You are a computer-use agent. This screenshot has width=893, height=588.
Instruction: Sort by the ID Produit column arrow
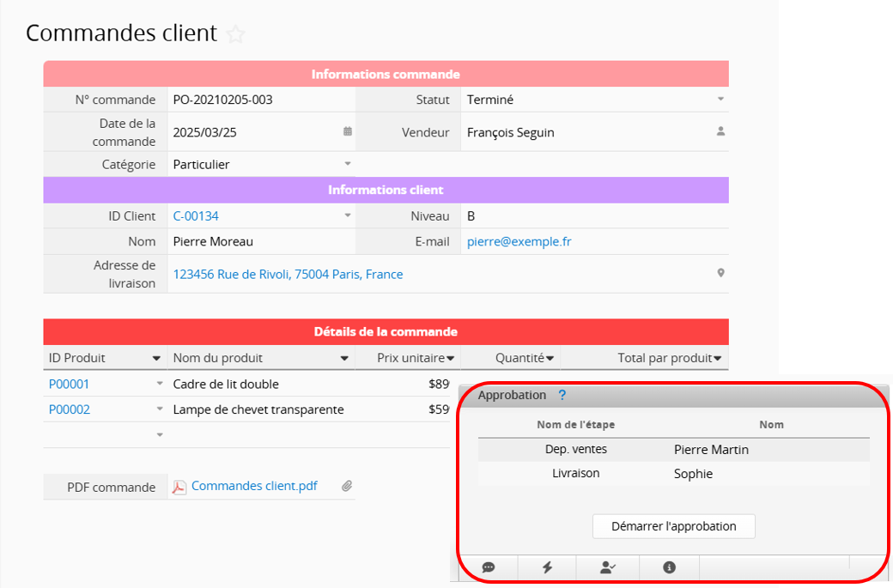[x=156, y=359]
